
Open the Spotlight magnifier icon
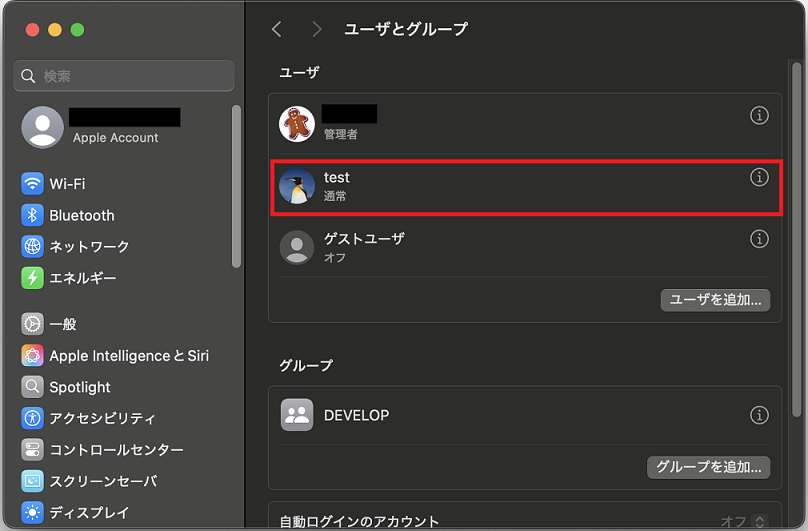(x=32, y=387)
